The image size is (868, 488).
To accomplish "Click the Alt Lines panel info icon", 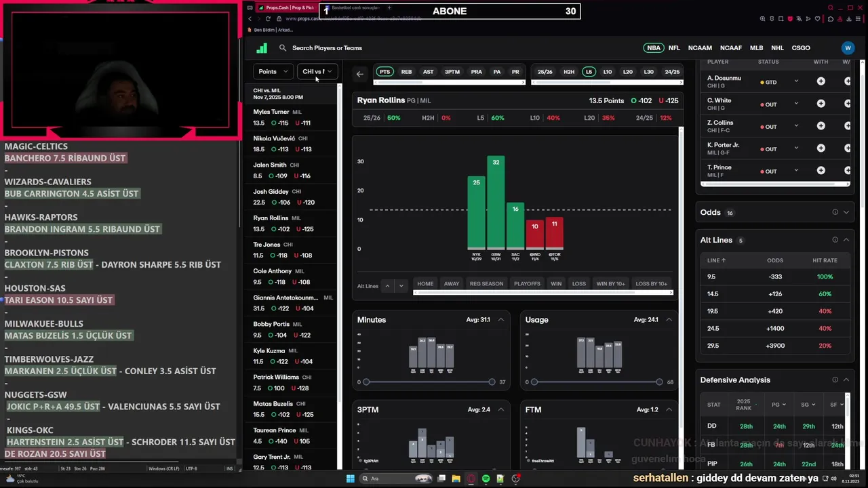I will [835, 240].
